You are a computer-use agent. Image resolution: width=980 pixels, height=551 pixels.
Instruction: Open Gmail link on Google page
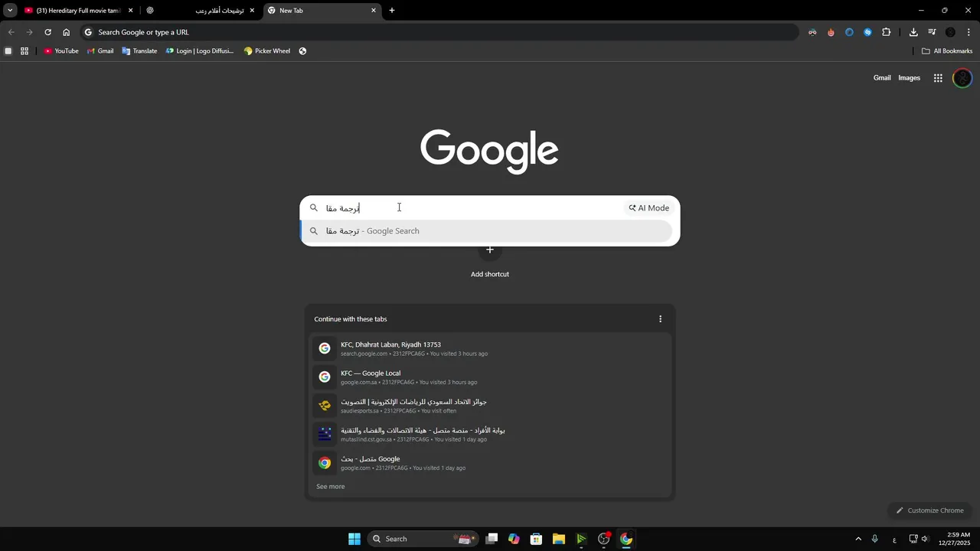point(882,78)
